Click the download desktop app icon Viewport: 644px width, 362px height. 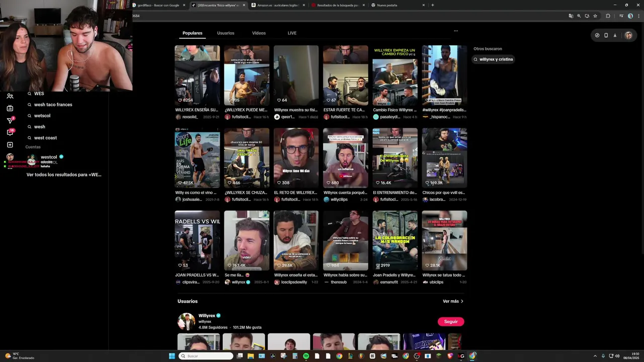tap(615, 35)
